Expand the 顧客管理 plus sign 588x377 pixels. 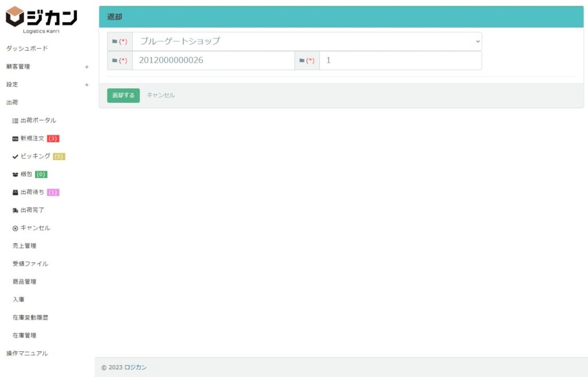click(x=87, y=67)
